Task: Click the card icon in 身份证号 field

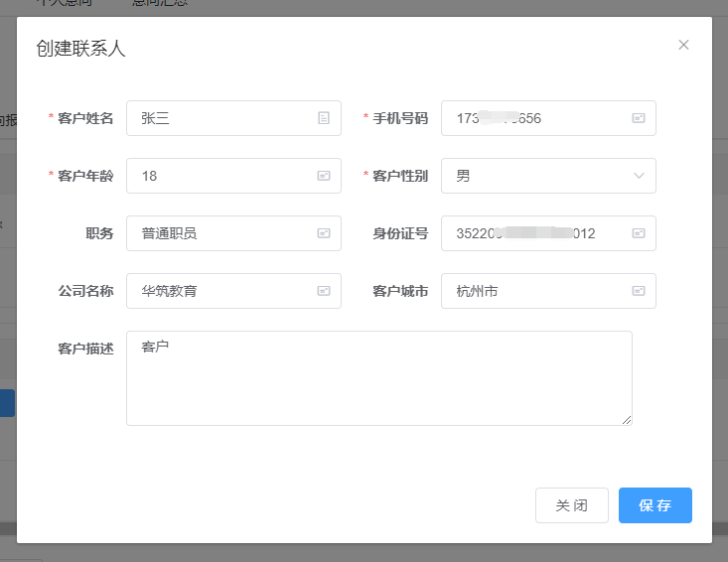Action: click(x=639, y=233)
